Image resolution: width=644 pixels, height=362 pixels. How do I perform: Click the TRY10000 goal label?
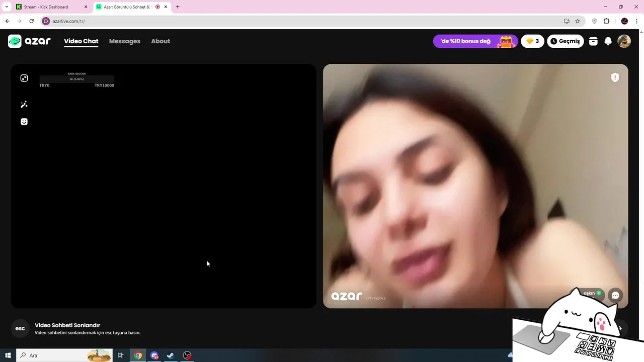point(104,85)
